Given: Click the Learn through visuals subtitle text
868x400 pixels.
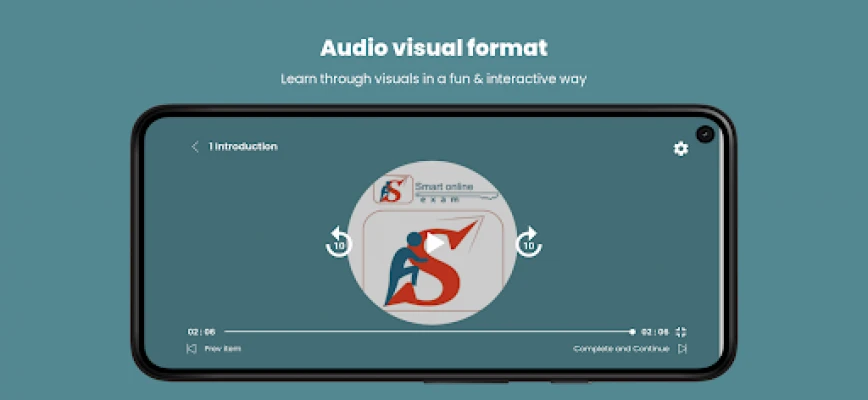Looking at the screenshot, I should (x=433, y=79).
